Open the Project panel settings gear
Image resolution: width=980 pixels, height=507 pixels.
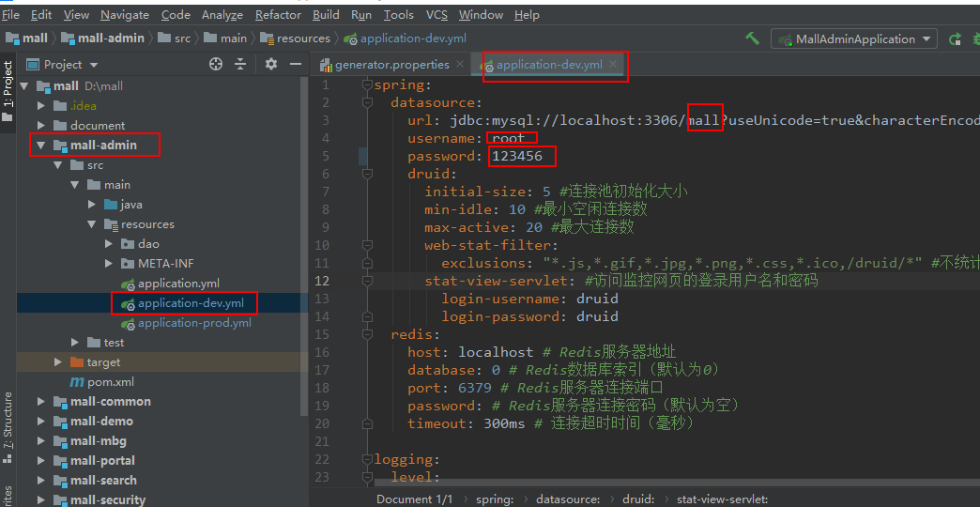coord(270,64)
